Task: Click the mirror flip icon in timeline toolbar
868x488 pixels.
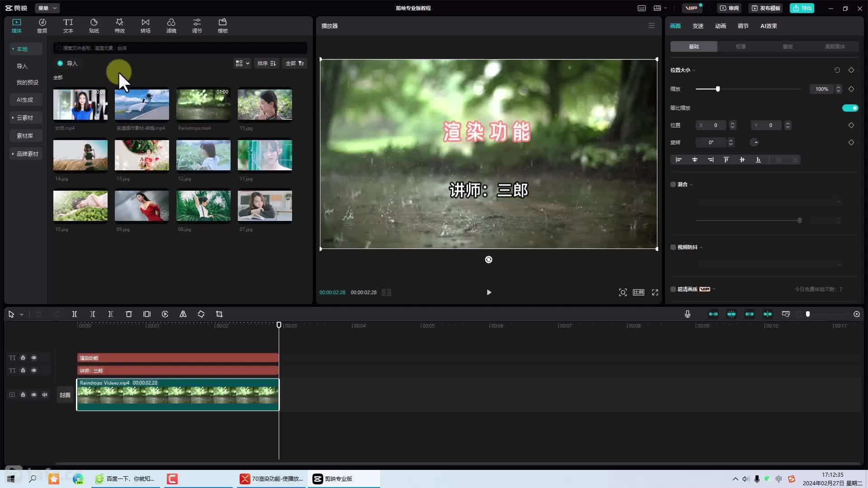Action: tap(183, 314)
